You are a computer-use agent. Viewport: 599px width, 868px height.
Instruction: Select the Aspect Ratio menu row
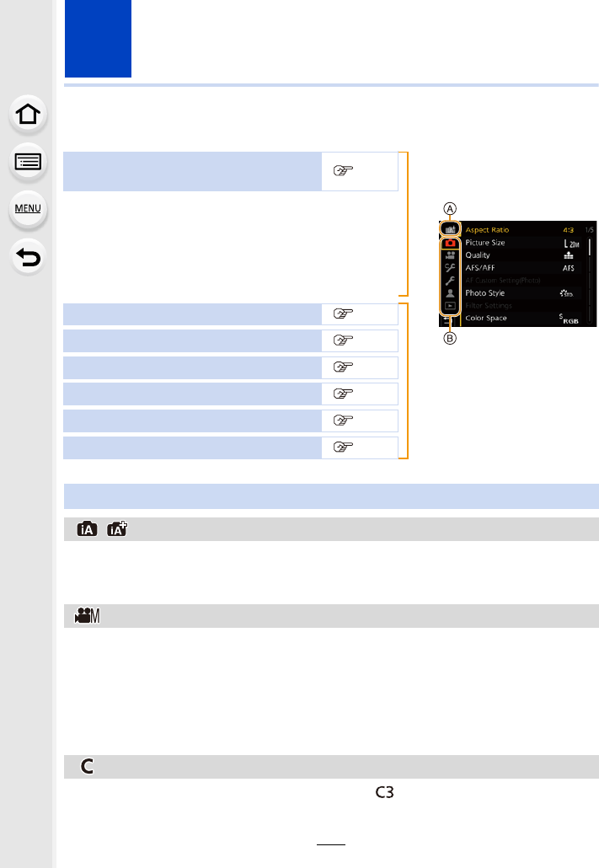click(x=522, y=230)
